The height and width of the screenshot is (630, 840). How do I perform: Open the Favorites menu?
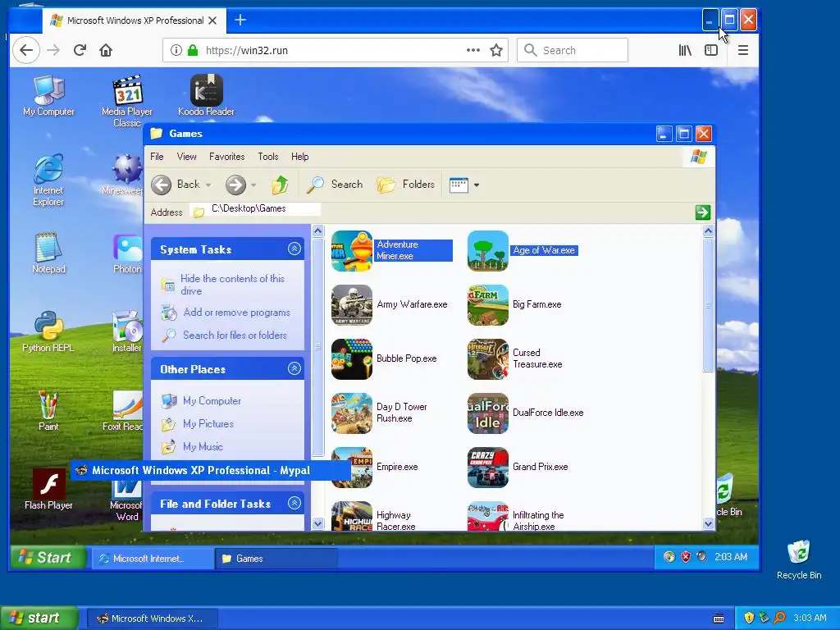pos(226,157)
